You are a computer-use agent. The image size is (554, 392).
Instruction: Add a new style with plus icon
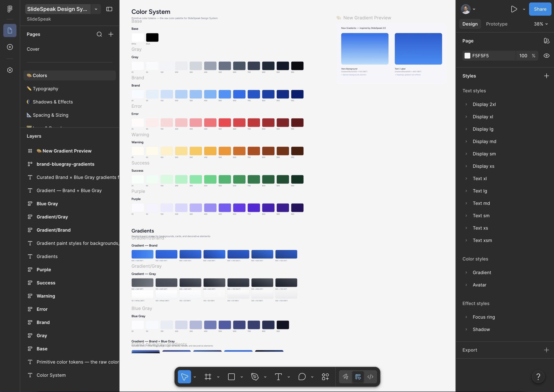coord(546,76)
